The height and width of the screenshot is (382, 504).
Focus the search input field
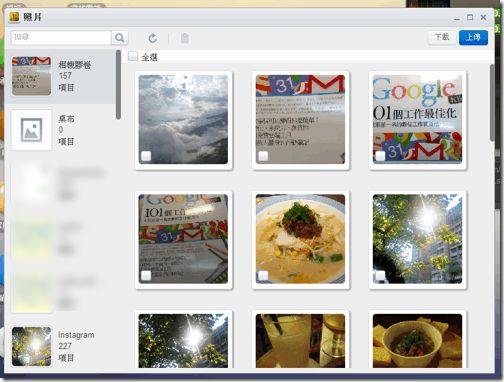click(x=61, y=38)
